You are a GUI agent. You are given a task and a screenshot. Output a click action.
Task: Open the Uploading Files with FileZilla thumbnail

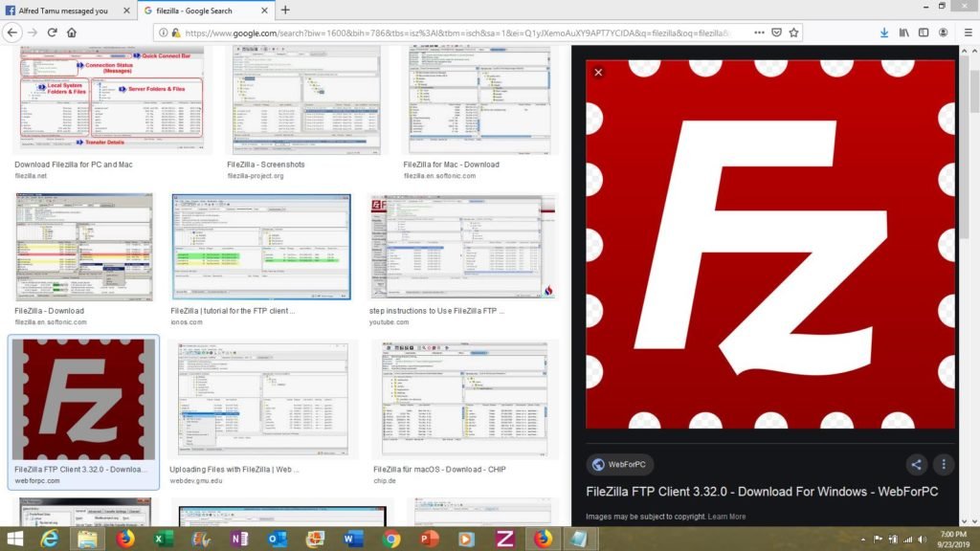(x=263, y=399)
